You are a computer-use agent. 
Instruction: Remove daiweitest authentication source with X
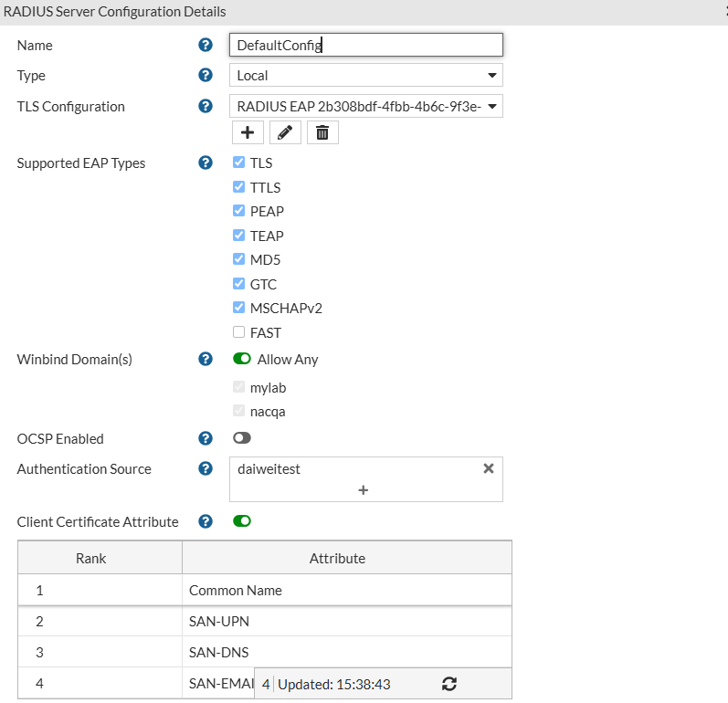tap(488, 468)
